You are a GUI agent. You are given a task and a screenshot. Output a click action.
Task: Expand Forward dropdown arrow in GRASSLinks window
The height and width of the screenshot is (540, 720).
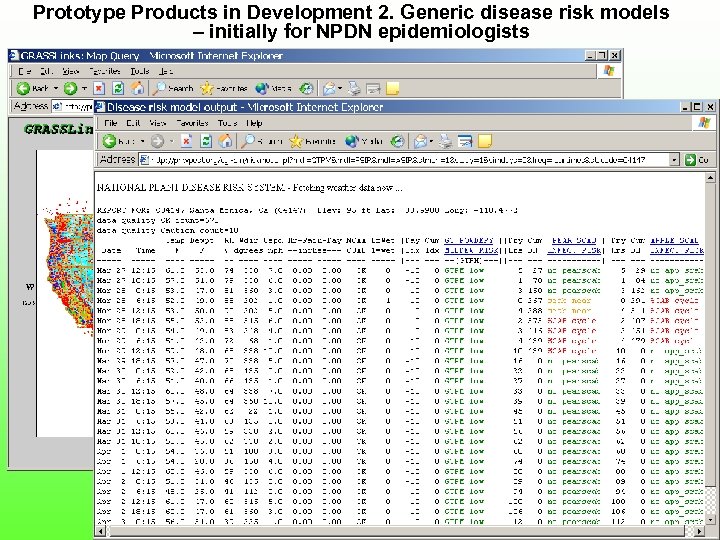click(x=84, y=88)
